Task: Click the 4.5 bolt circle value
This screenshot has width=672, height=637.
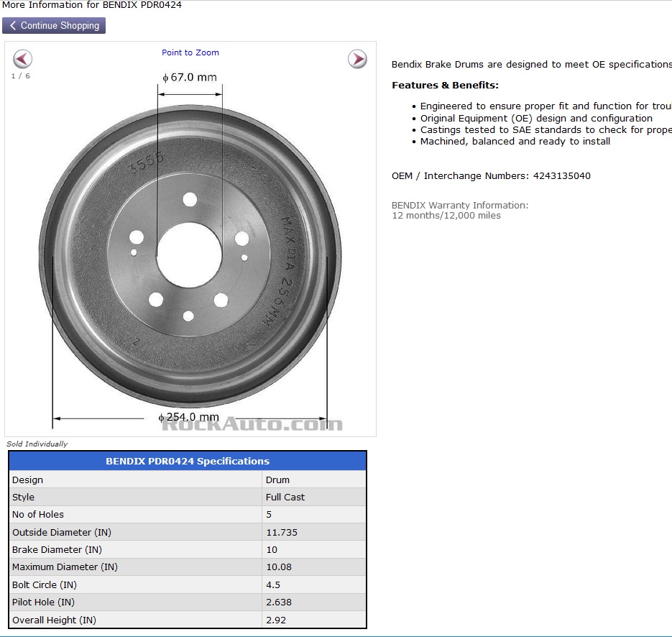Action: pos(273,585)
